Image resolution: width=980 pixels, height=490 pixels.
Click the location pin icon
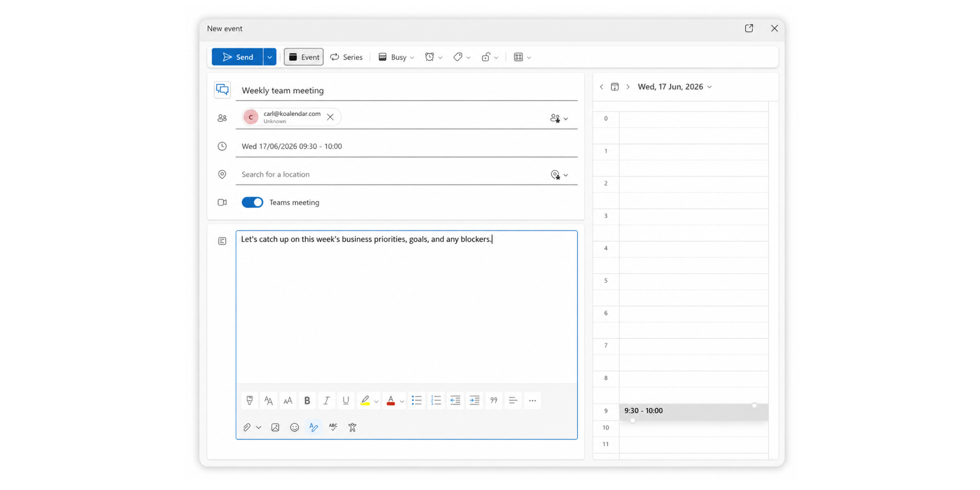coord(222,174)
